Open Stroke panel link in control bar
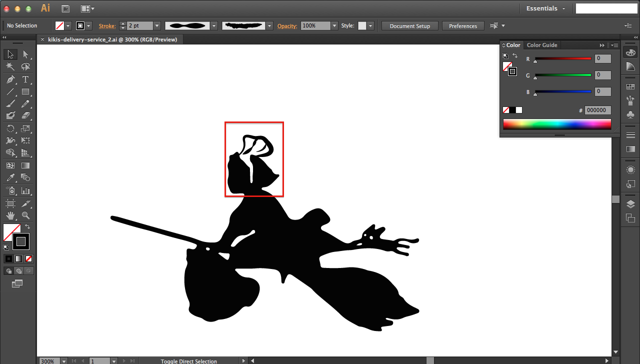The image size is (640, 364). tap(107, 25)
